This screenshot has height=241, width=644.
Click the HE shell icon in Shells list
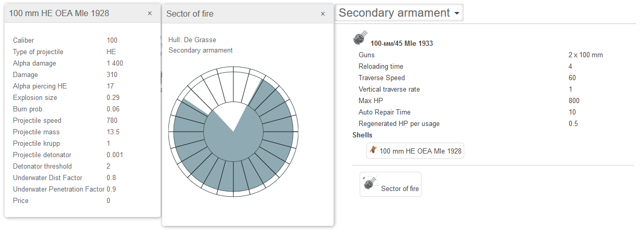click(373, 150)
